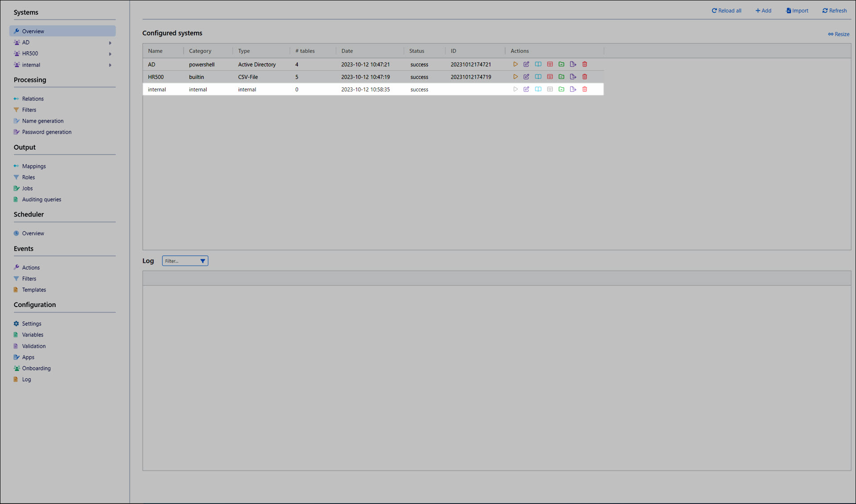Delete the internal system with trash icon
The image size is (856, 504).
584,90
